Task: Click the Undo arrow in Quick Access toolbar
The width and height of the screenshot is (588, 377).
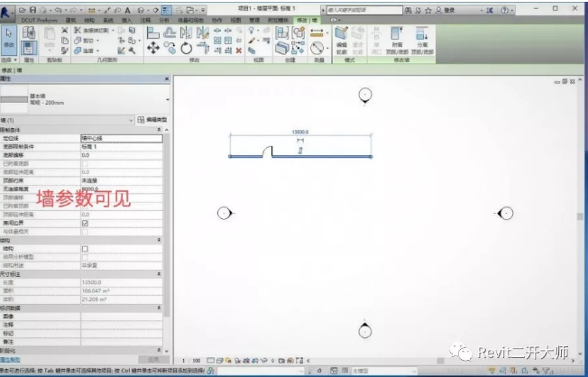Action: 58,10
